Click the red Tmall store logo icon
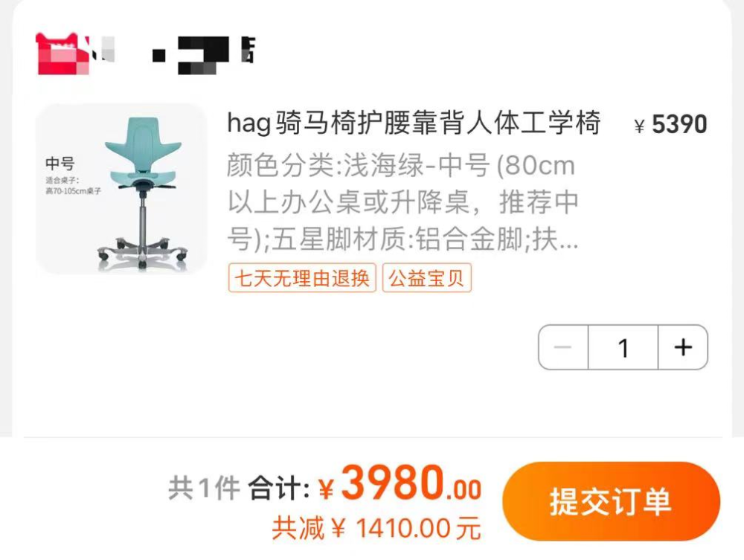 point(62,54)
